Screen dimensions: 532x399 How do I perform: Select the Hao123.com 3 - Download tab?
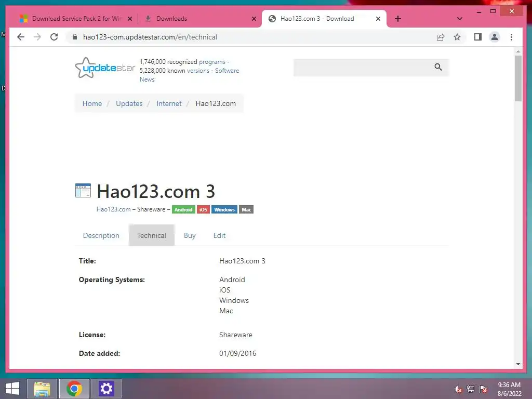(x=317, y=19)
